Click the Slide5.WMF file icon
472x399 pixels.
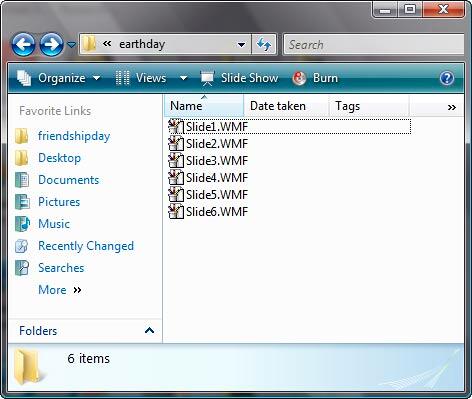(176, 195)
